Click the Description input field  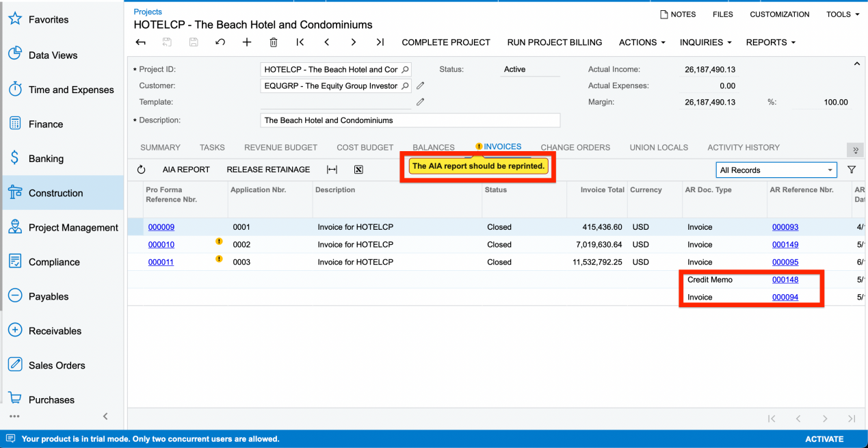point(410,120)
